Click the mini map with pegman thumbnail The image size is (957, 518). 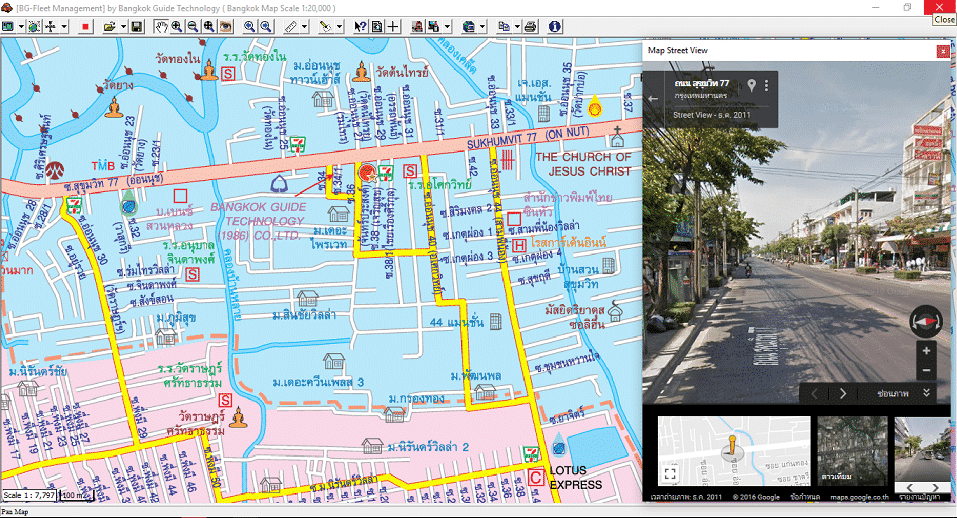[x=734, y=451]
